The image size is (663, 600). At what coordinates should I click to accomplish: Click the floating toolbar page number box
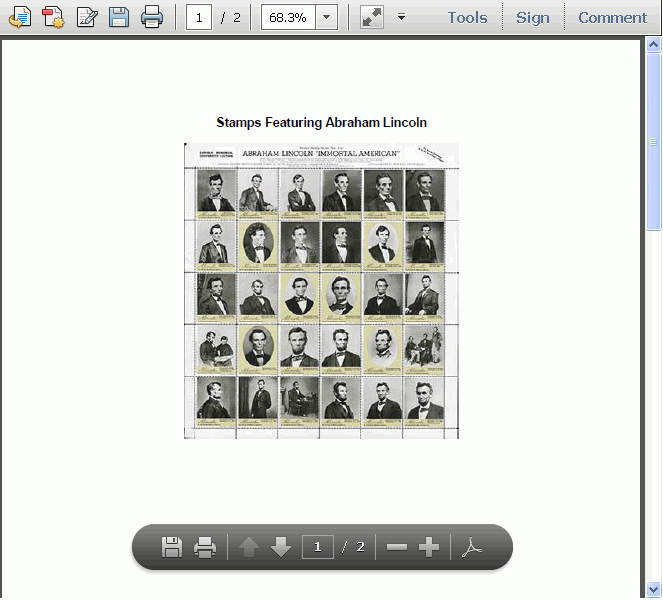318,547
